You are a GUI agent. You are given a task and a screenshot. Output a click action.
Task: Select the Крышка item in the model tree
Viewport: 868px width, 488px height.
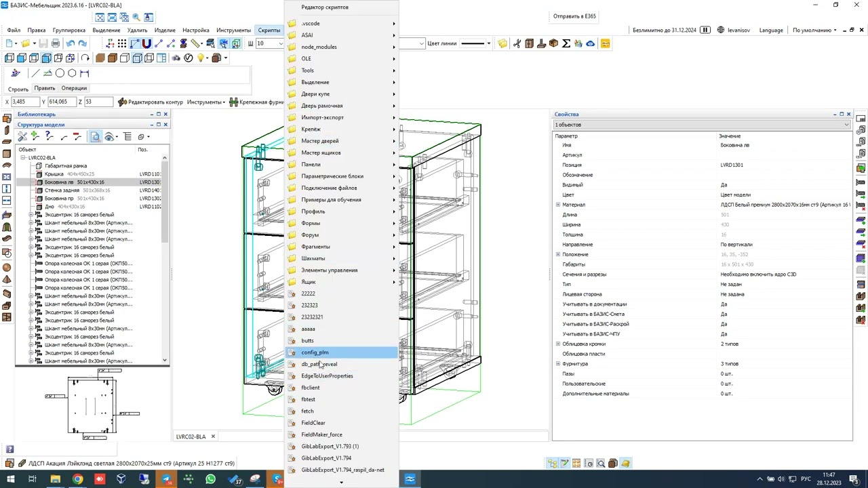coord(54,174)
